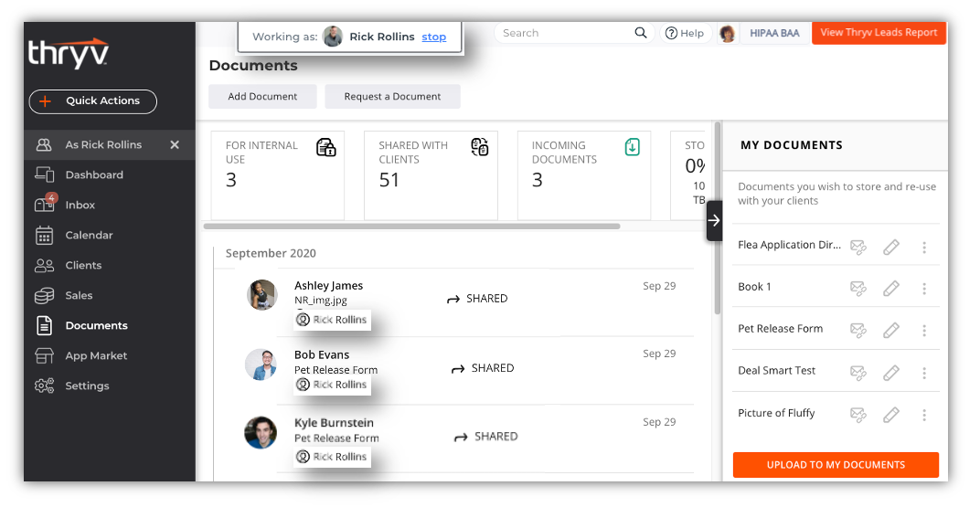Open Bob Evans Pet Release Form
The width and height of the screenshot is (980, 507).
click(336, 370)
